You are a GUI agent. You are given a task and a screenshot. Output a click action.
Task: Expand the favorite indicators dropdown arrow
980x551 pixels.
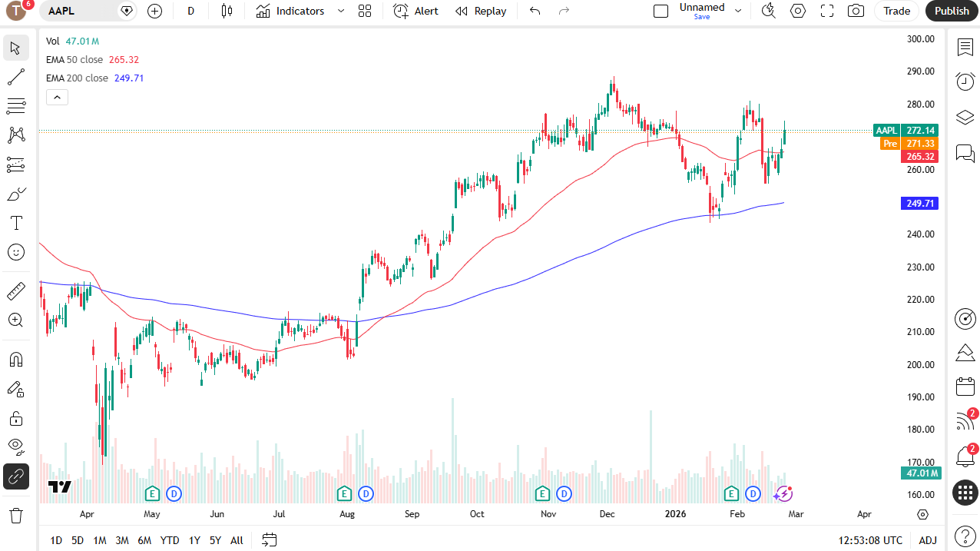(341, 11)
